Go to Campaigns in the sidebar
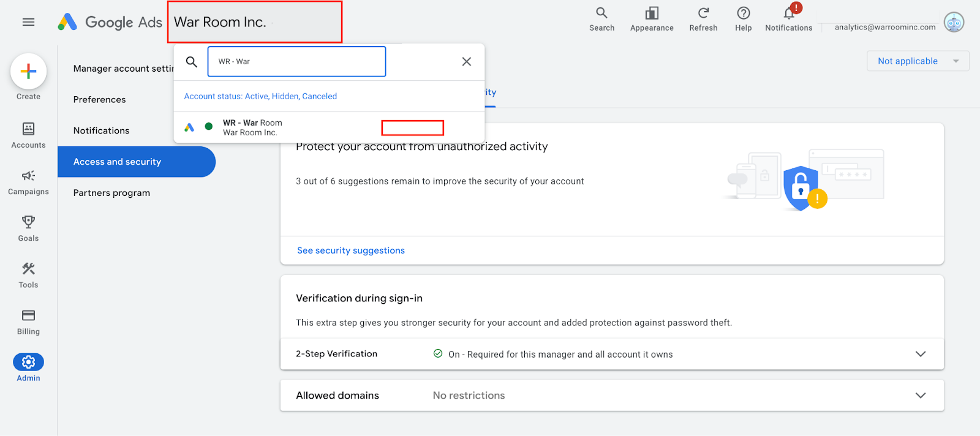The image size is (980, 436). pos(28,182)
